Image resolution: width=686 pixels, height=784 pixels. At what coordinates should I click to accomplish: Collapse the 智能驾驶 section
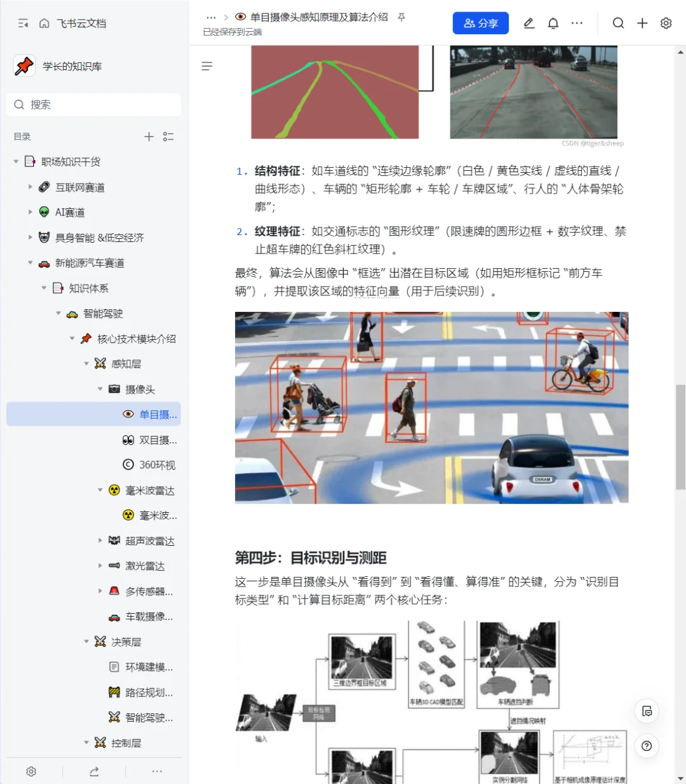(57, 313)
